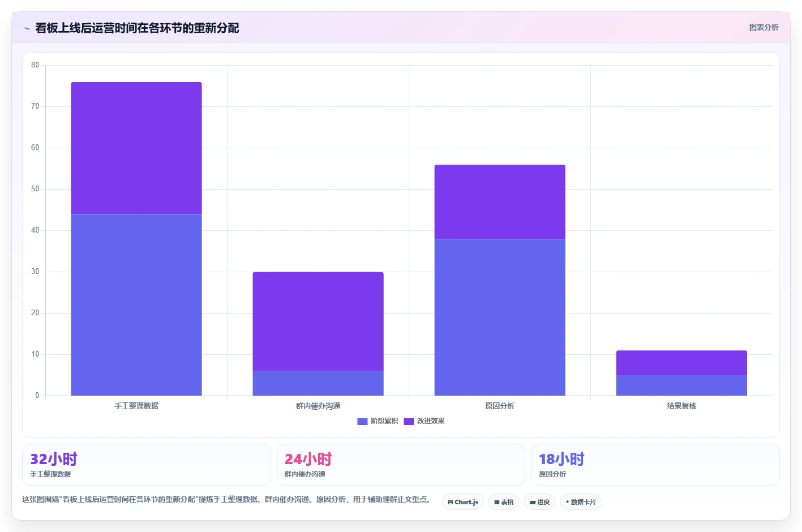
Task: Click the purple segment of 结果复核 bar
Action: pyautogui.click(x=681, y=363)
